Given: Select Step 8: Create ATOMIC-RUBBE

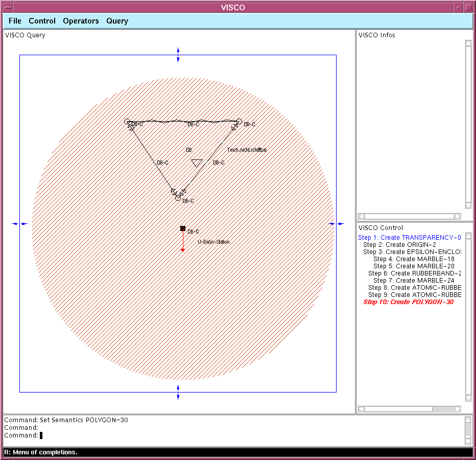Looking at the screenshot, I should [415, 288].
